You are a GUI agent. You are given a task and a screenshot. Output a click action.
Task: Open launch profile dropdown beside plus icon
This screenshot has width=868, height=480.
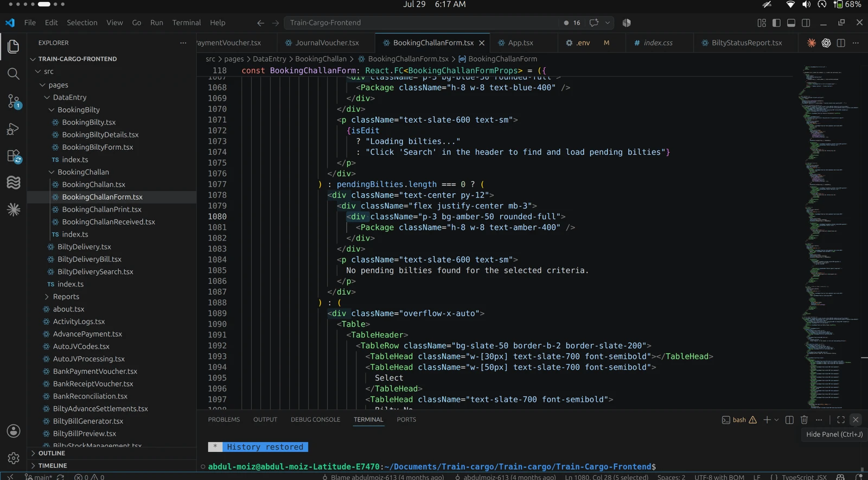[776, 420]
